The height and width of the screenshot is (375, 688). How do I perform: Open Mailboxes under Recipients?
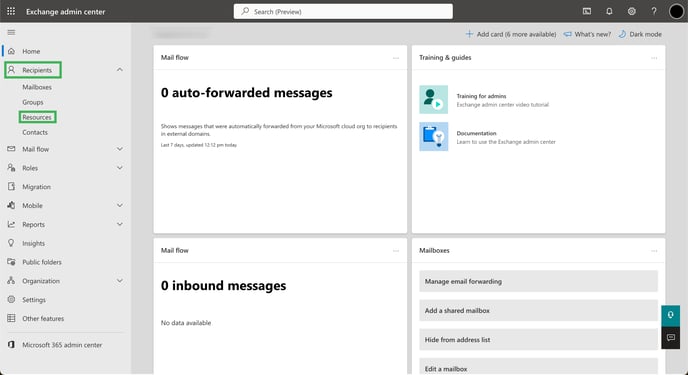37,87
